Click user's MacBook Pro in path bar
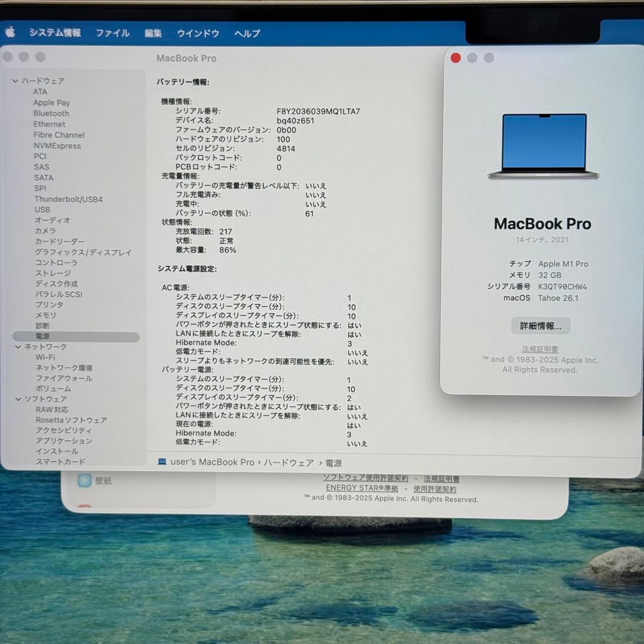 point(212,462)
